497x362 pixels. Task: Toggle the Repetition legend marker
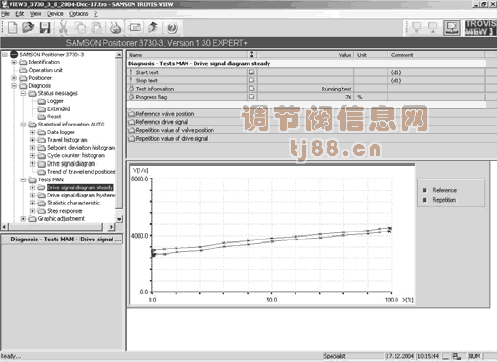tap(425, 200)
